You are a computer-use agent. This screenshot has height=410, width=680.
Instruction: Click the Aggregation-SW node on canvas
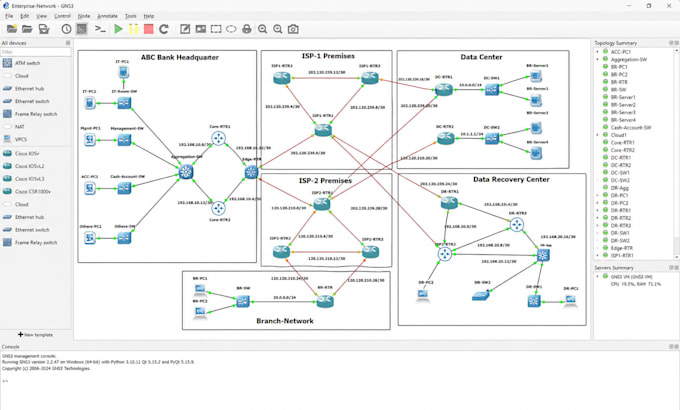[186, 172]
